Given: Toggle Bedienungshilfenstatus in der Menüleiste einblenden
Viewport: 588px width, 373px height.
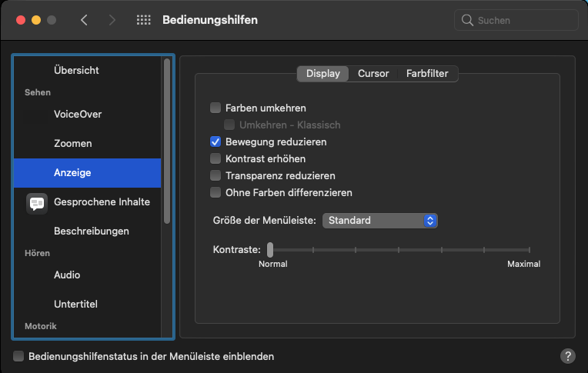Looking at the screenshot, I should (18, 356).
